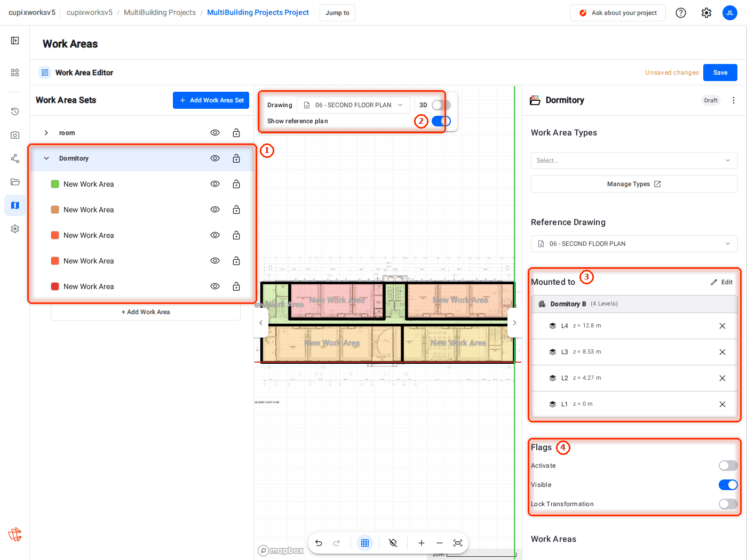Viewport: 747px width, 560px height.
Task: Open the camera captures sidebar icon
Action: click(x=15, y=135)
